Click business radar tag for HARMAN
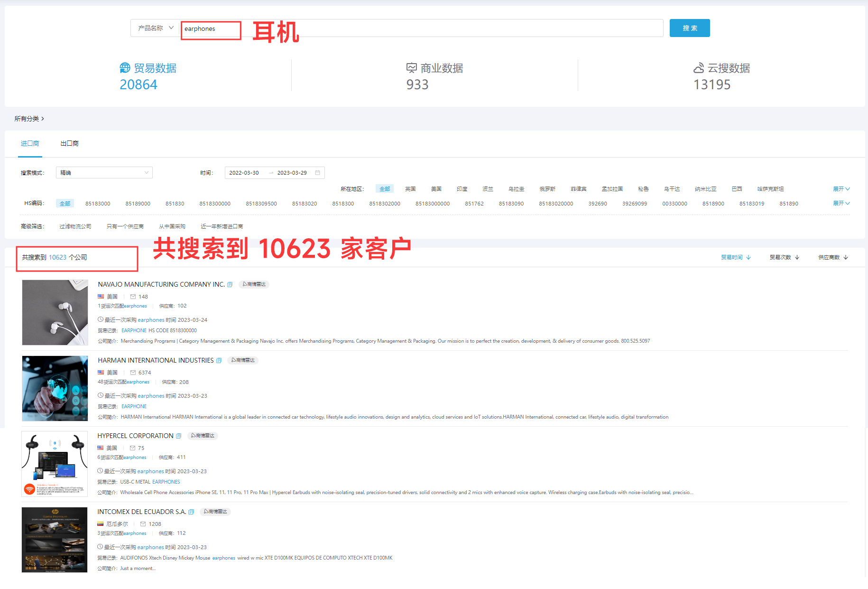This screenshot has width=868, height=589. click(x=243, y=360)
